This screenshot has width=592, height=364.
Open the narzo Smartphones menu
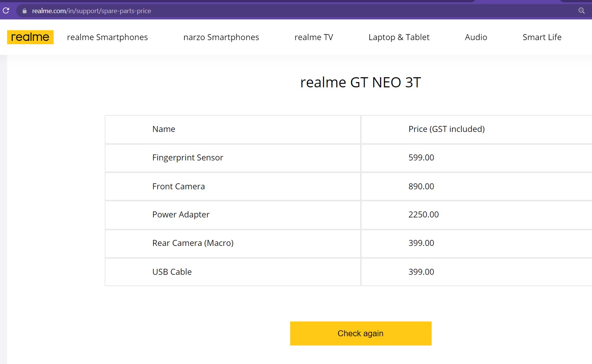point(221,37)
